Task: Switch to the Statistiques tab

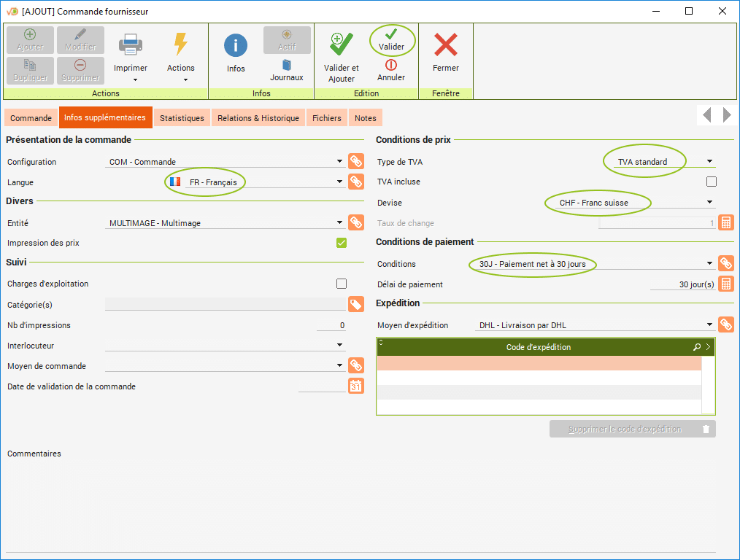Action: click(x=182, y=118)
